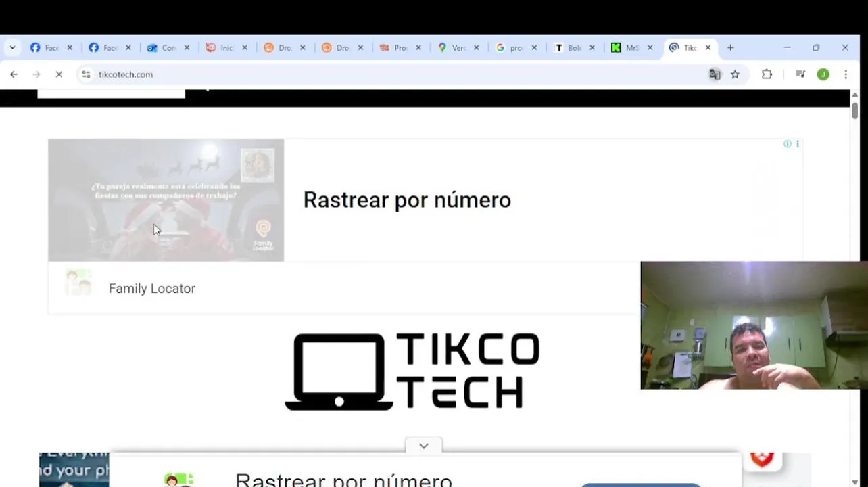Switch to the 'Pro' tab
868x487 pixels.
tap(393, 48)
